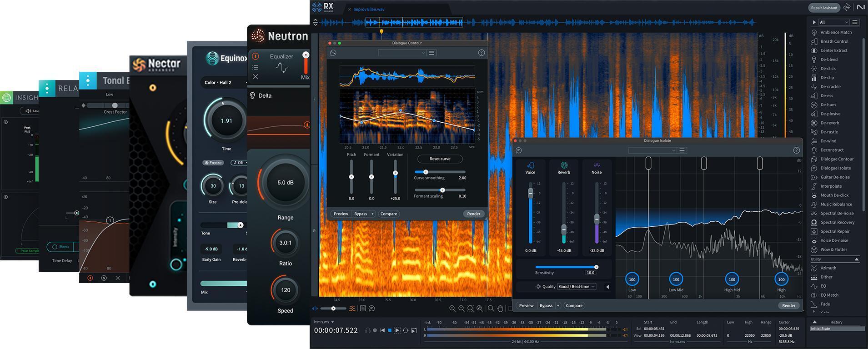This screenshot has width=868, height=349.
Task: Toggle the Neutron Equalizer power button
Action: click(x=256, y=56)
